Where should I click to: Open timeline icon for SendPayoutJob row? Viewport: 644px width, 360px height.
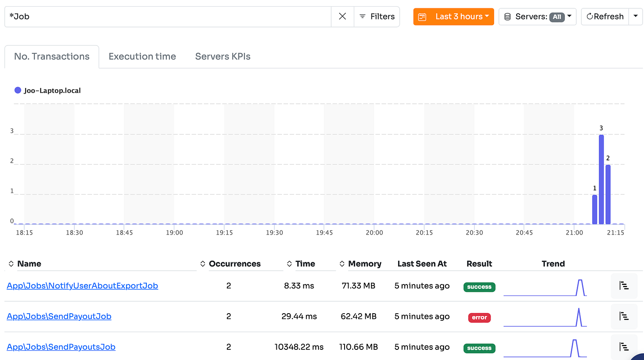[624, 316]
